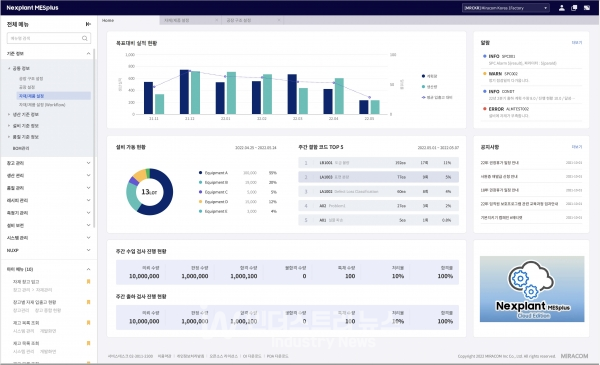The width and height of the screenshot is (600, 365).
Task: Collapse the favorites menu (10) section
Action: (88, 269)
